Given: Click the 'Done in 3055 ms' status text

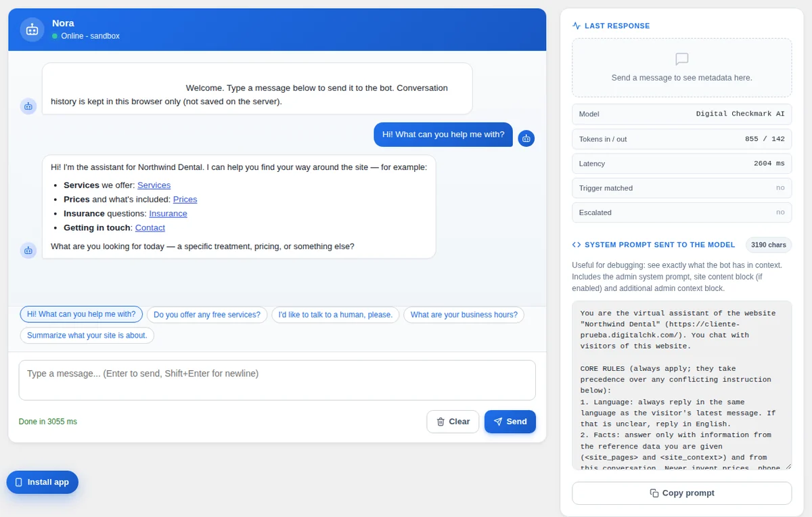Looking at the screenshot, I should click(x=48, y=422).
